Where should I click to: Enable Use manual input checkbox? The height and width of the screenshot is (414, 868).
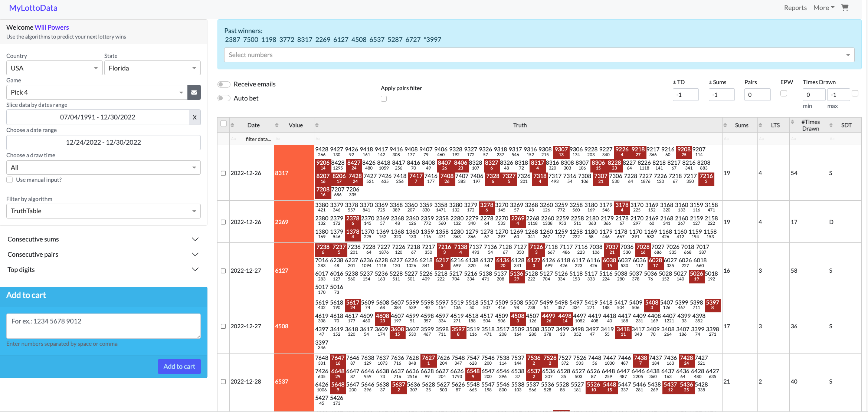pos(10,180)
